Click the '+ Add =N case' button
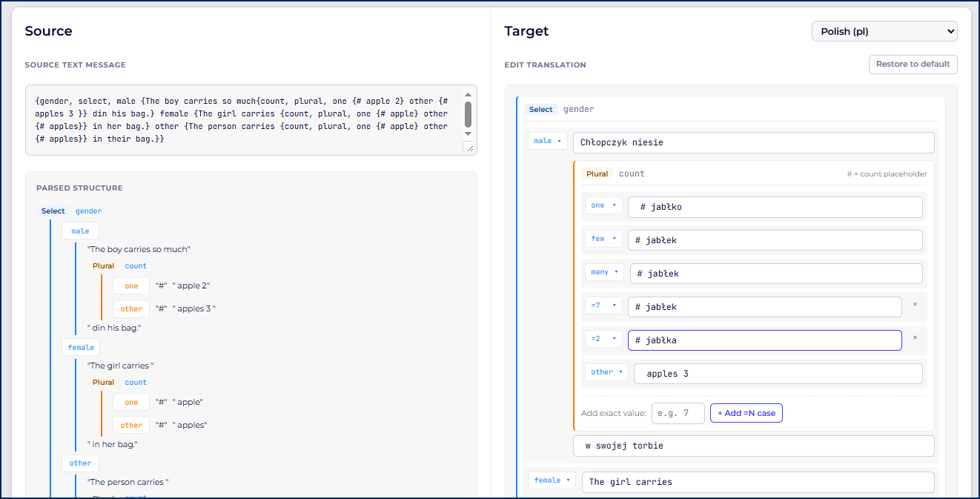The image size is (980, 499). click(x=746, y=413)
